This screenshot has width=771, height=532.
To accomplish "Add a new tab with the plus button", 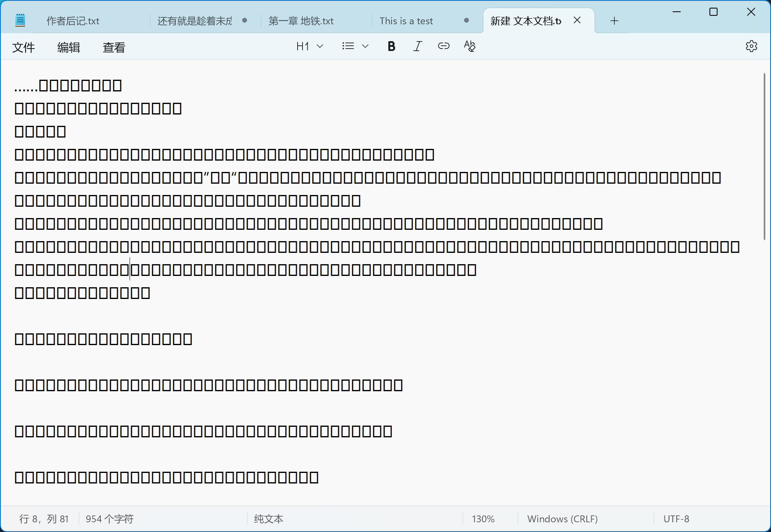I will (614, 21).
